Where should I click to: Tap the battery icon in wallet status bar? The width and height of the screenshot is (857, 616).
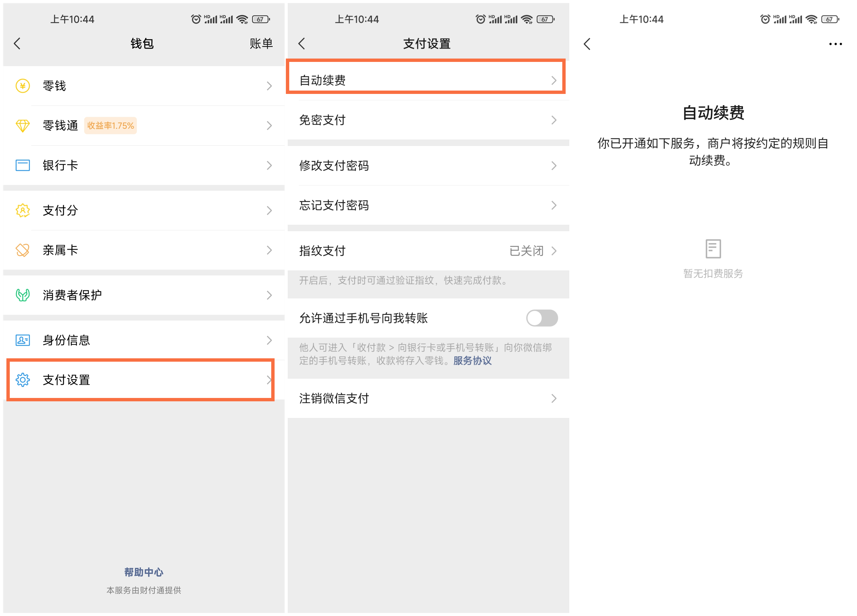261,19
